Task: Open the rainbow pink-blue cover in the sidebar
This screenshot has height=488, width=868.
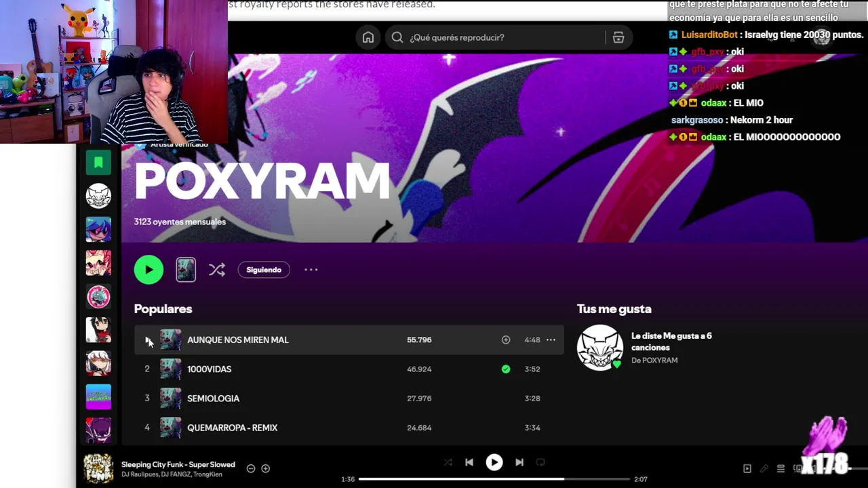Action: pos(98,396)
